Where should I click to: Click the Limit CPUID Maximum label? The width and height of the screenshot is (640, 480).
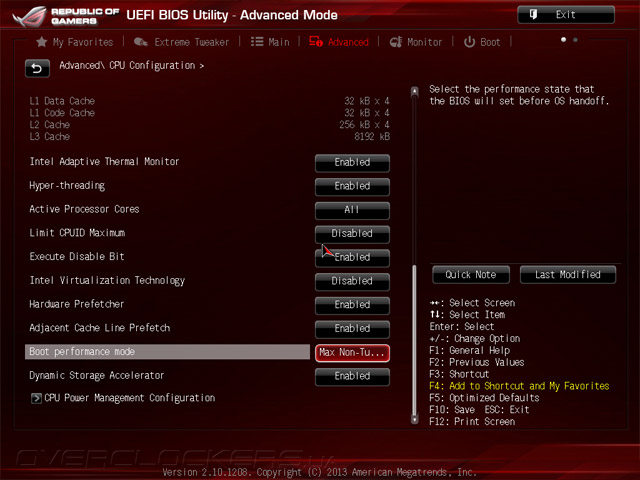[77, 233]
